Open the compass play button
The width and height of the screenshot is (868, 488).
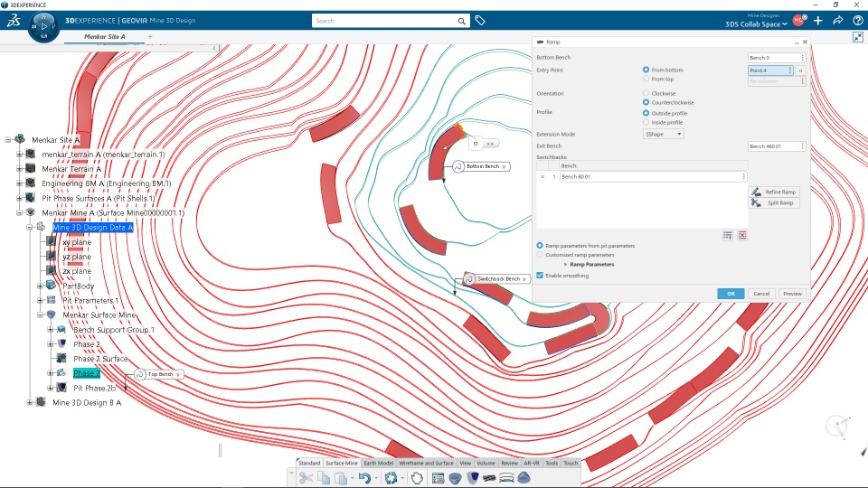coord(43,26)
